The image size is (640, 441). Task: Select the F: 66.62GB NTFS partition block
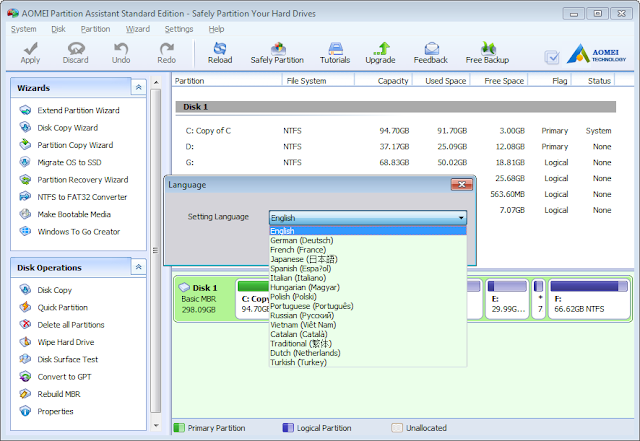(589, 299)
